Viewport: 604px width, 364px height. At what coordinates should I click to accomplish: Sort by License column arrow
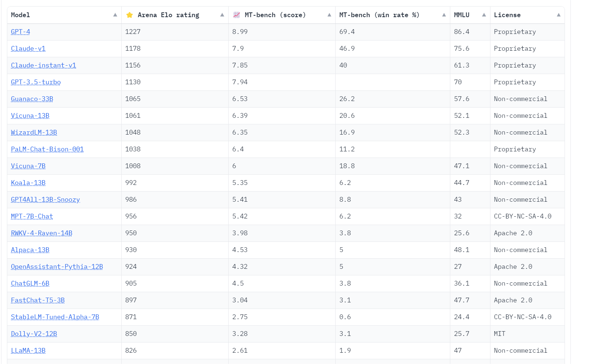(x=559, y=15)
